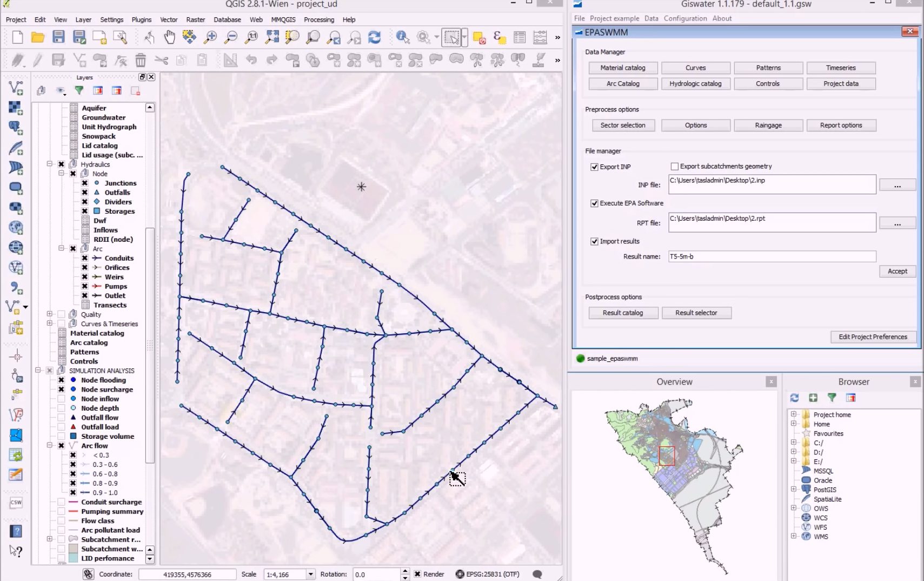924x581 pixels.
Task: Expand the Curves & Timeseries group
Action: click(49, 323)
